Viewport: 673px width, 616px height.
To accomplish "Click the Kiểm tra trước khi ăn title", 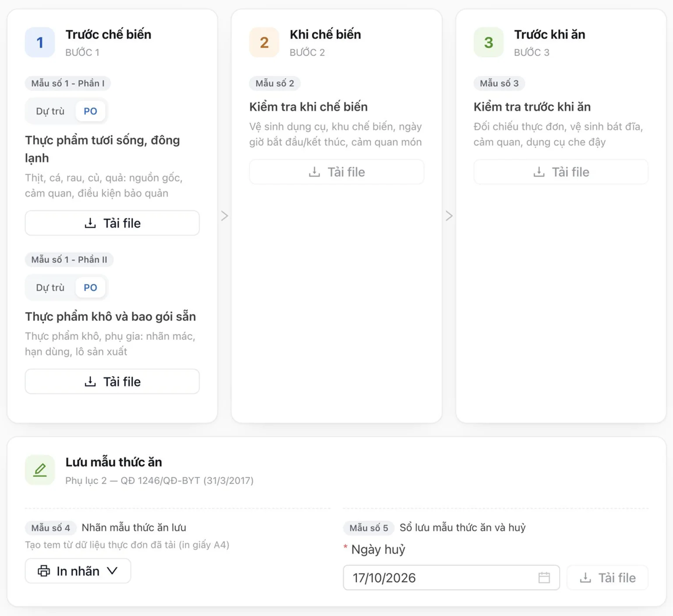I will [532, 107].
